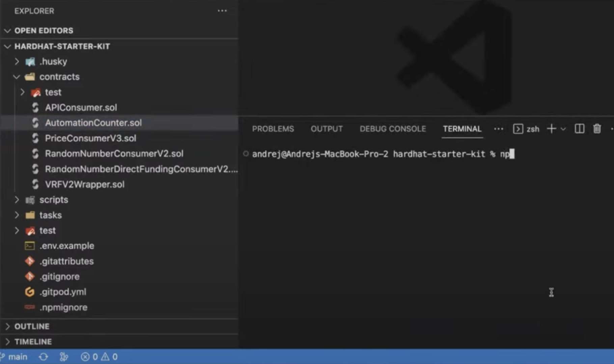Click the tasks folder icon

tap(30, 215)
